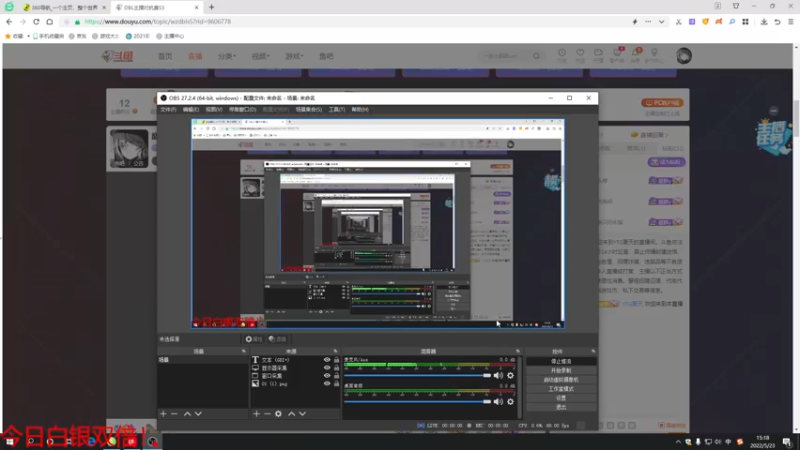Add a new source with plus icon

coord(257,414)
